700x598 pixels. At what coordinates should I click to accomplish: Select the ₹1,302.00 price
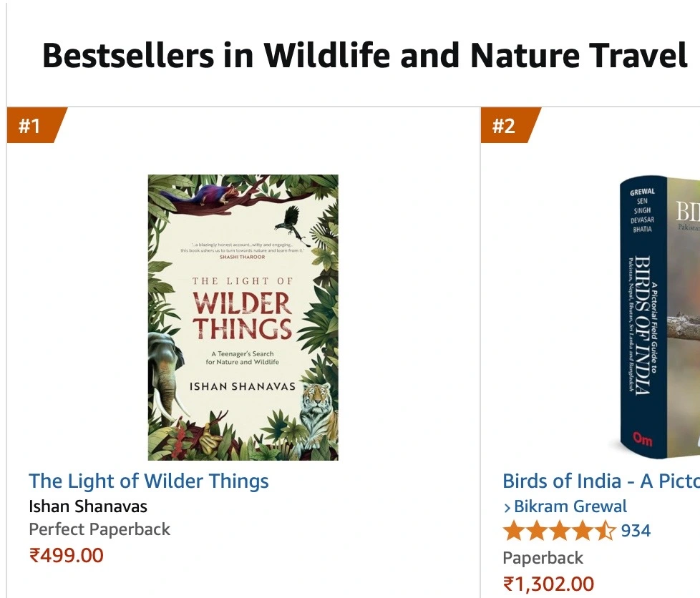[548, 584]
